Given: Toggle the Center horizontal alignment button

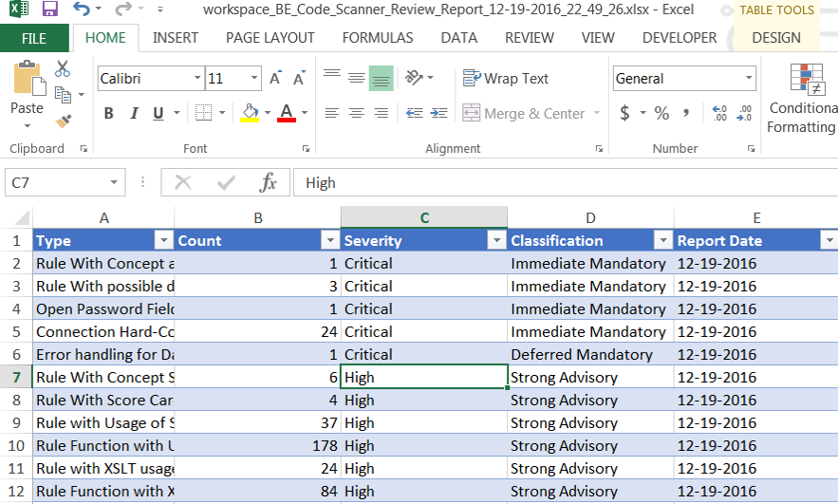Looking at the screenshot, I should click(x=356, y=113).
